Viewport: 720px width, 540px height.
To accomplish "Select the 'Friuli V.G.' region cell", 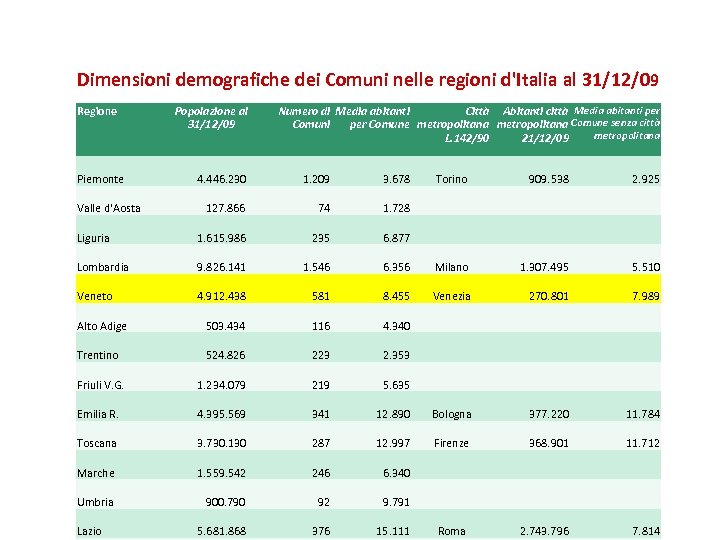I will [100, 385].
